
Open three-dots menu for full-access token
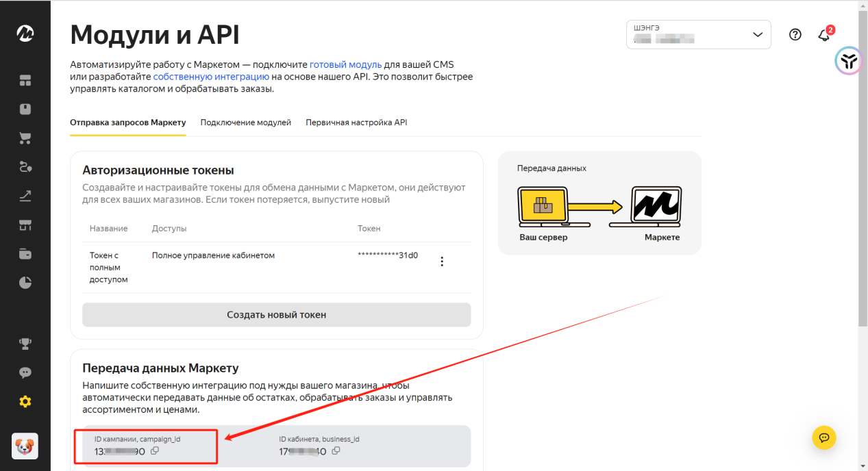pyautogui.click(x=442, y=262)
